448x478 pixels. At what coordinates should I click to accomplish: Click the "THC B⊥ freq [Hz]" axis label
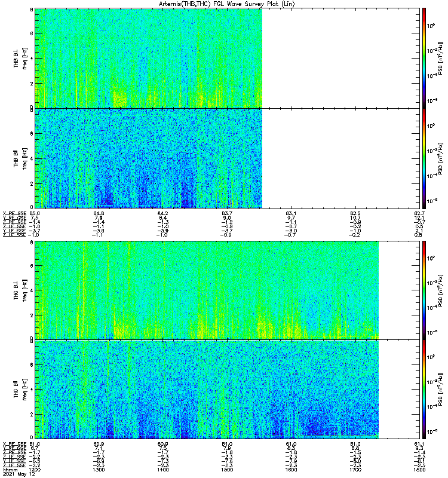[x=20, y=290]
